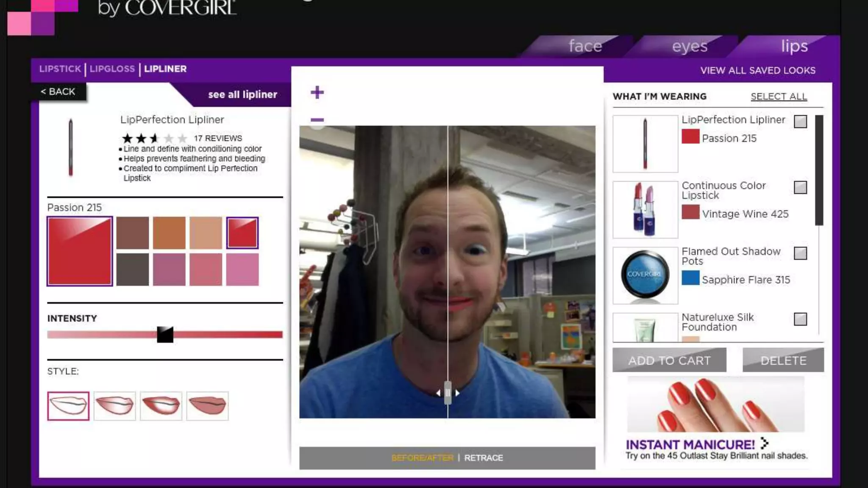Switch to the eyes tab
This screenshot has height=488, width=868.
[x=690, y=46]
